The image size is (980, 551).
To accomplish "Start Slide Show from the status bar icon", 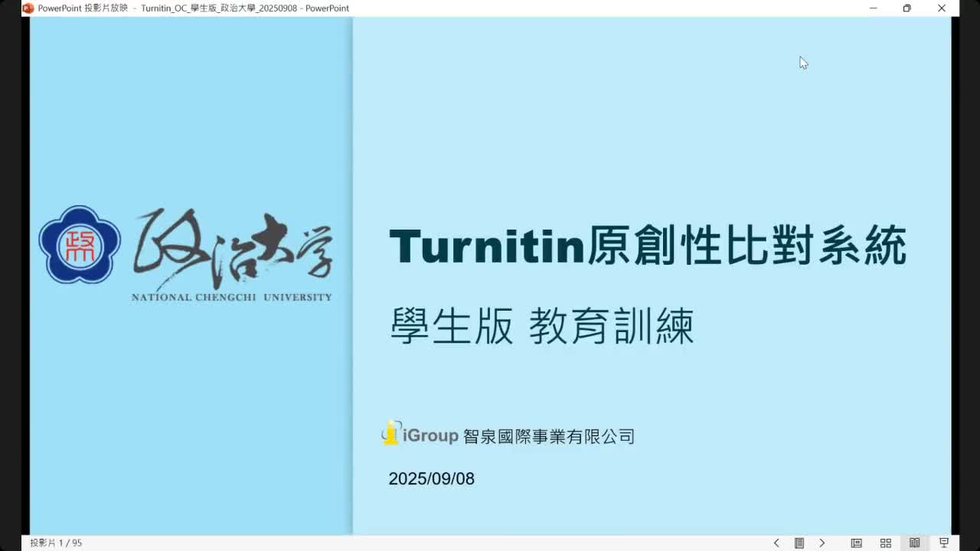I will click(x=944, y=543).
